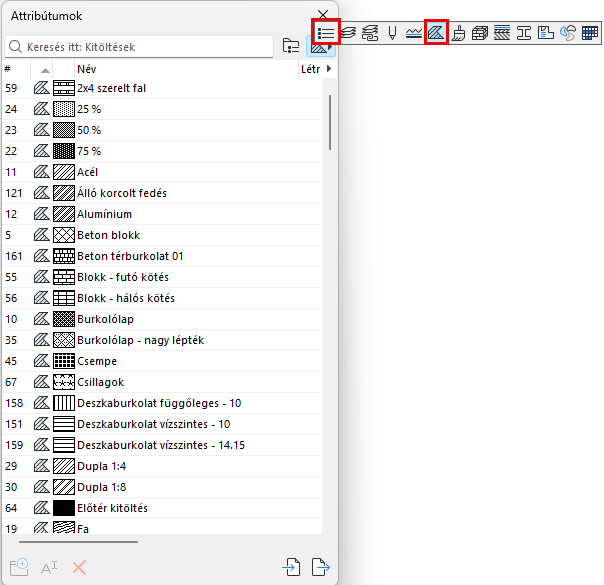The width and height of the screenshot is (604, 585).
Task: Select Deszkaburkolat függőleges - 10 fill
Action: pos(162,403)
